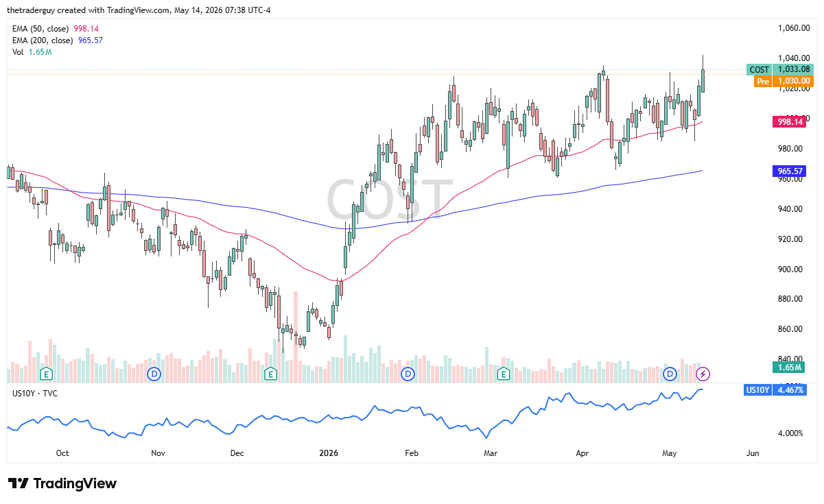Click the dividend 'D' marker near February
The image size is (824, 504).
point(408,374)
